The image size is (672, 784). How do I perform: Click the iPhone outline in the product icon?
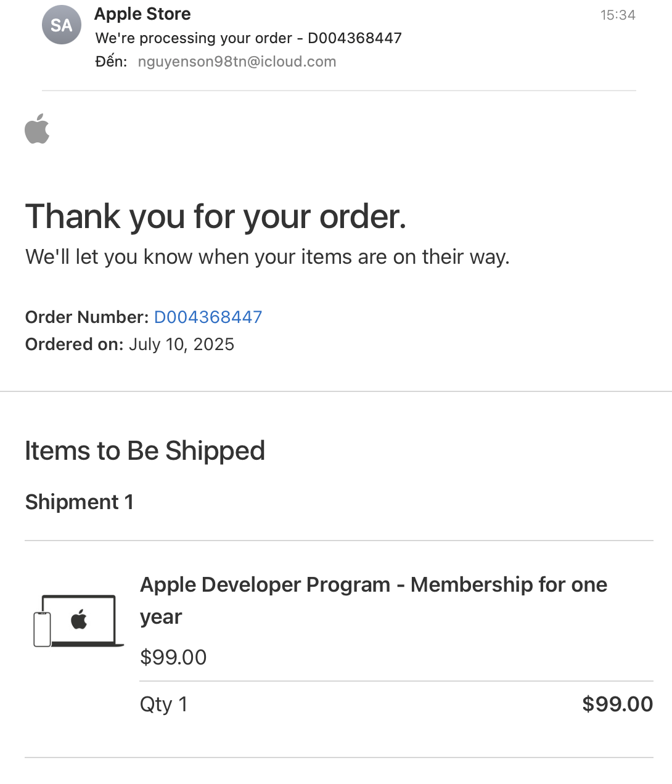click(42, 629)
